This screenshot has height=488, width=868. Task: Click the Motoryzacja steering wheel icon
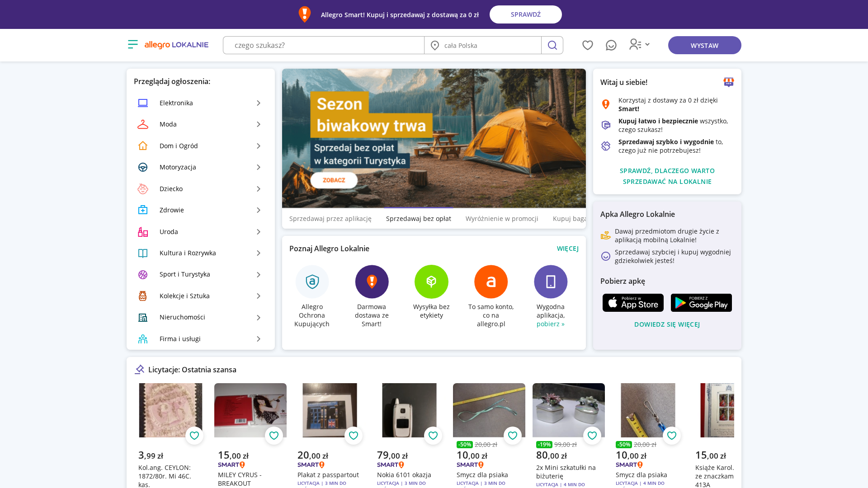(143, 167)
